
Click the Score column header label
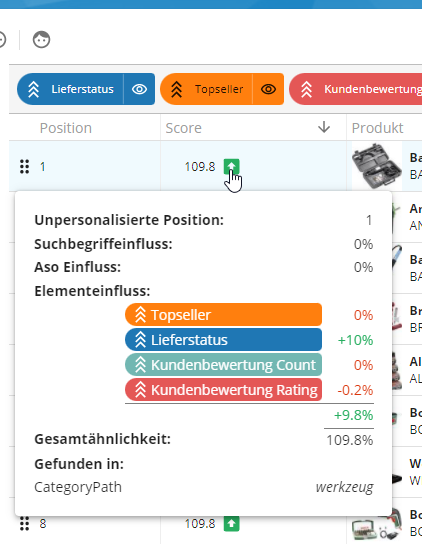(x=183, y=128)
